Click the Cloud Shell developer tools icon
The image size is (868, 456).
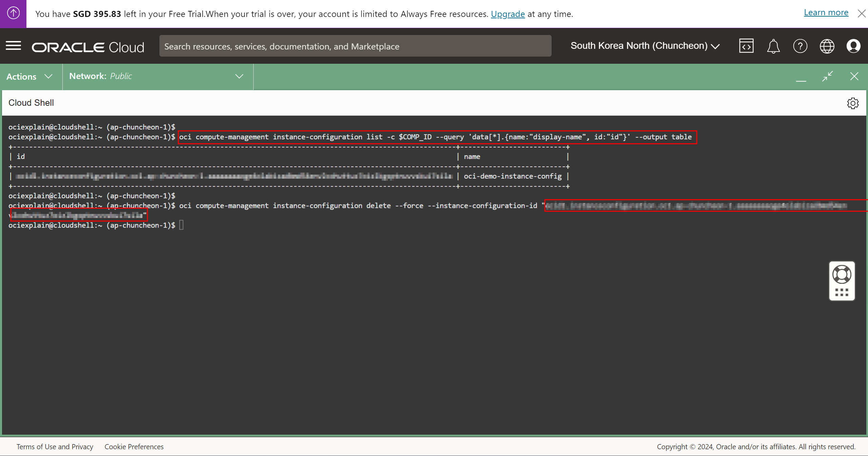point(746,46)
